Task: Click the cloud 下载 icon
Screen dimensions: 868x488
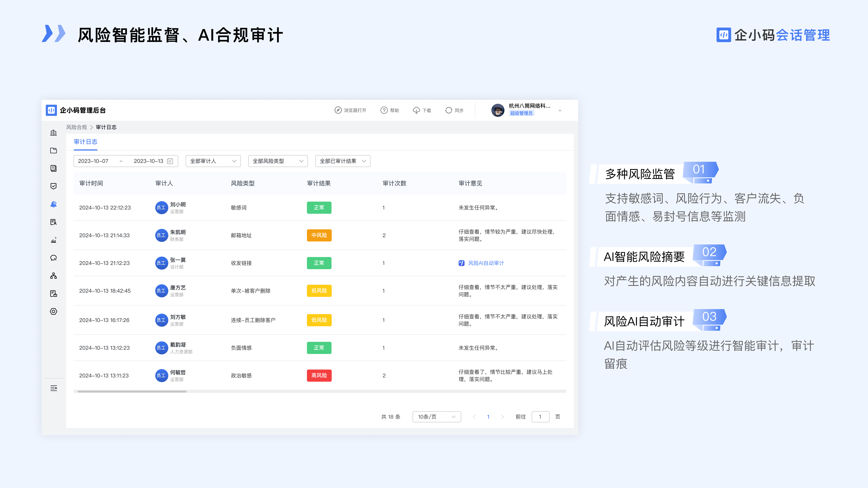Action: coord(417,110)
